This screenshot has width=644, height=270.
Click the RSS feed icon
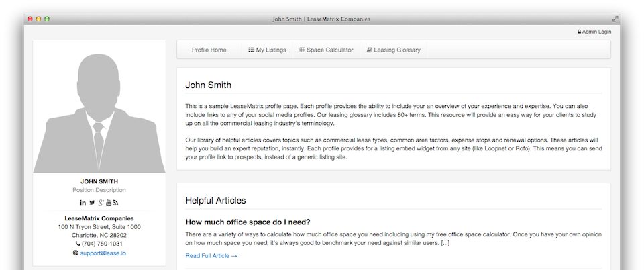pos(116,203)
